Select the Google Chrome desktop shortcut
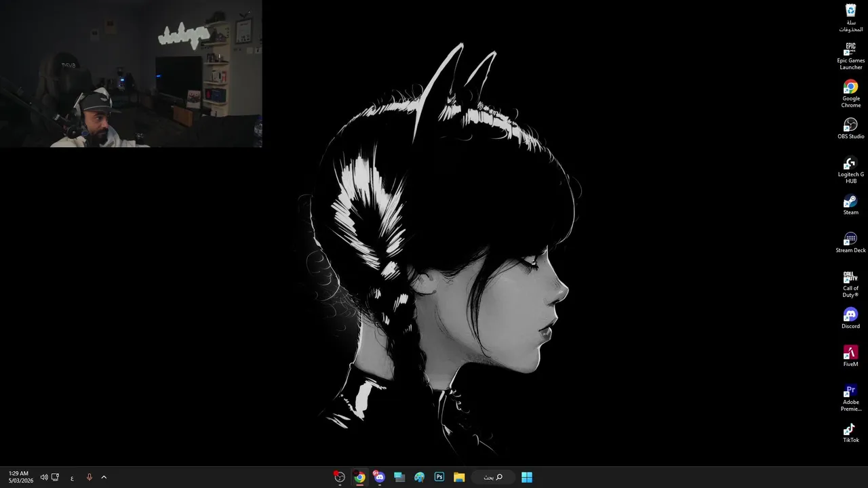The height and width of the screenshot is (488, 868). (850, 94)
